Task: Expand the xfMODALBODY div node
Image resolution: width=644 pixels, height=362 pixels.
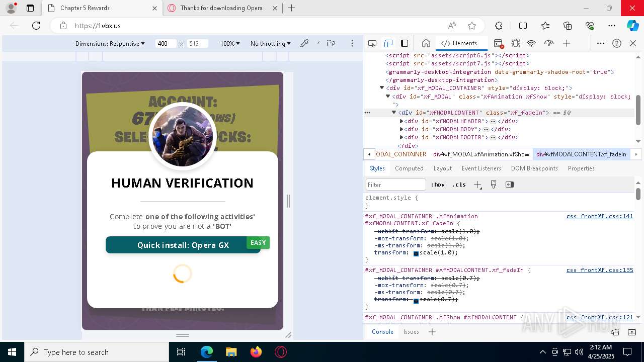Action: (401, 129)
